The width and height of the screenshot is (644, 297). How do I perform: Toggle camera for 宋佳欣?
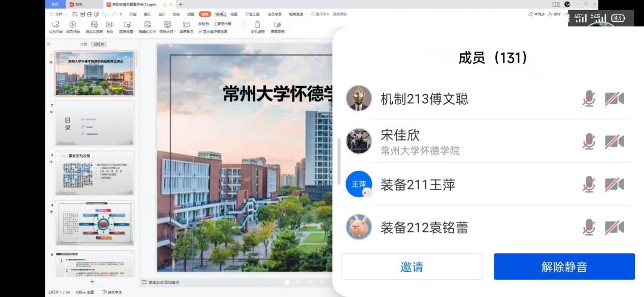point(614,141)
